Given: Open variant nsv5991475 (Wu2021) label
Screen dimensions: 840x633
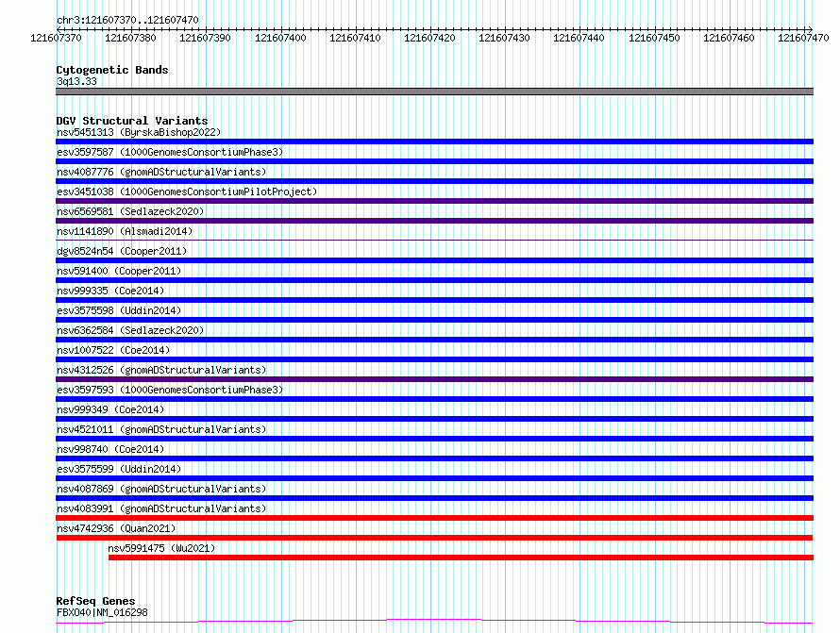Looking at the screenshot, I should pyautogui.click(x=161, y=548).
